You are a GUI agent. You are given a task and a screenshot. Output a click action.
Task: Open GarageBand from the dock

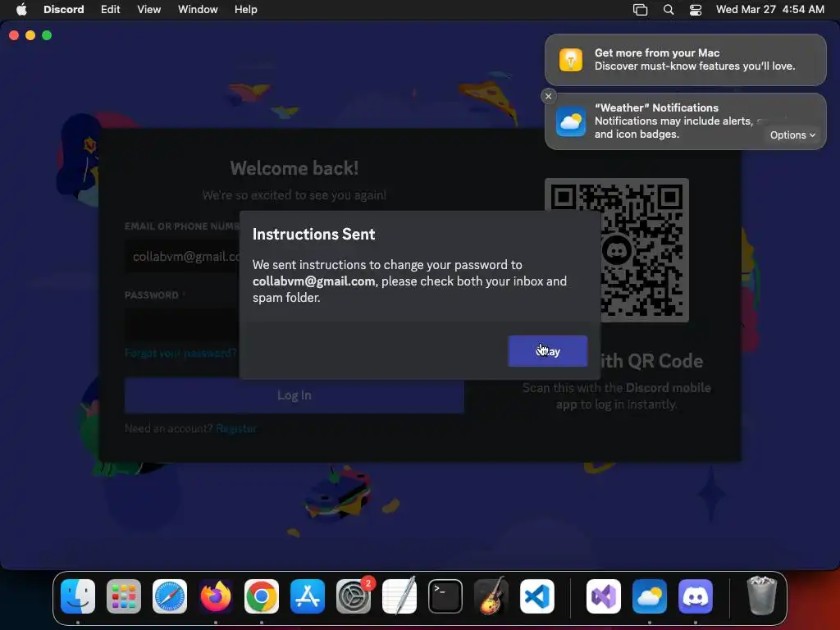(491, 596)
